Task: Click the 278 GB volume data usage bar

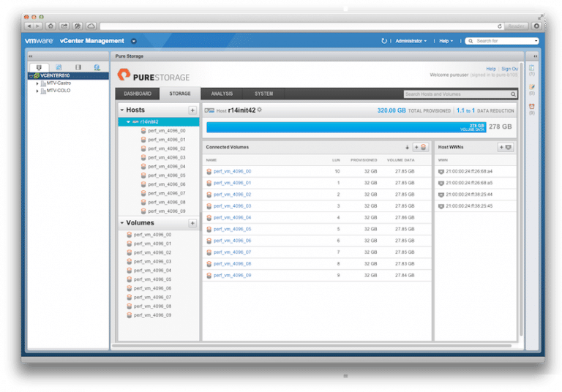Action: [346, 127]
